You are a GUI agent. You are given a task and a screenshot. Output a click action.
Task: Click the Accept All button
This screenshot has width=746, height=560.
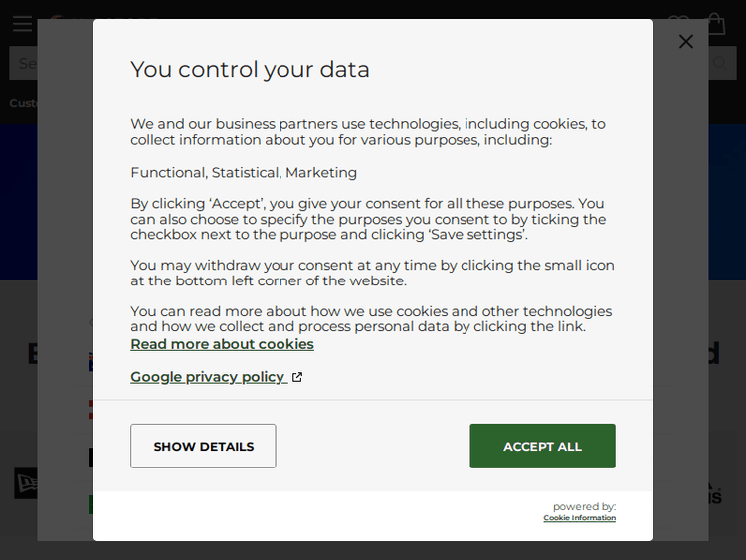542,446
